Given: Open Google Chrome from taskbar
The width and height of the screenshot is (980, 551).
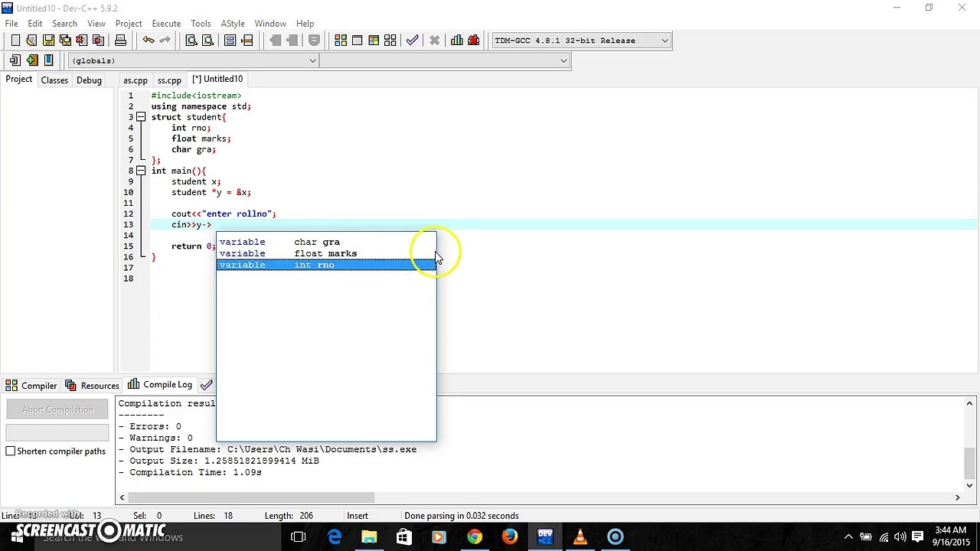Looking at the screenshot, I should 474,536.
